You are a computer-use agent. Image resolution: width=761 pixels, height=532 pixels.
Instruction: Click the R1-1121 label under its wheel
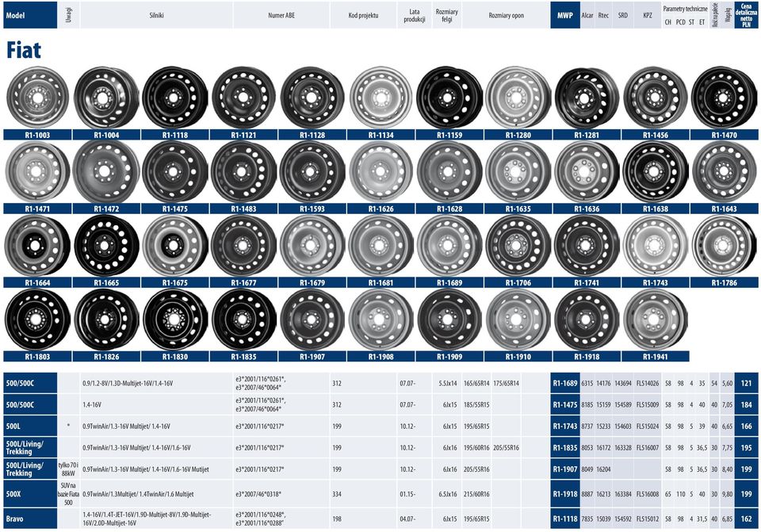click(243, 135)
